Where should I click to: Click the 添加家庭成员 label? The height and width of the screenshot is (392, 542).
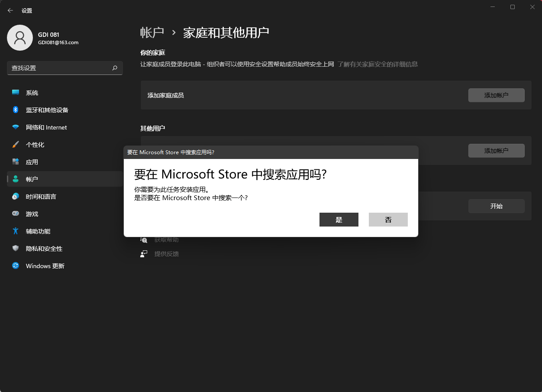(166, 95)
